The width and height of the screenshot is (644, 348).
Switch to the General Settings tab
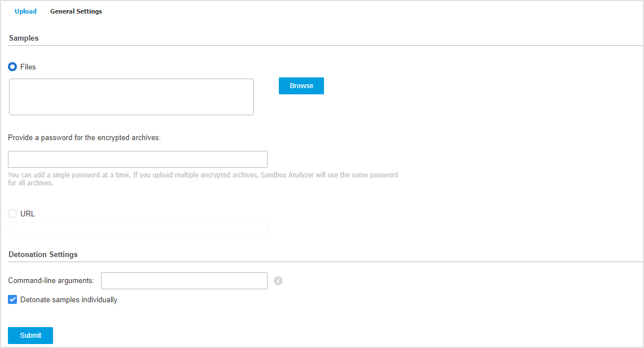click(x=76, y=11)
